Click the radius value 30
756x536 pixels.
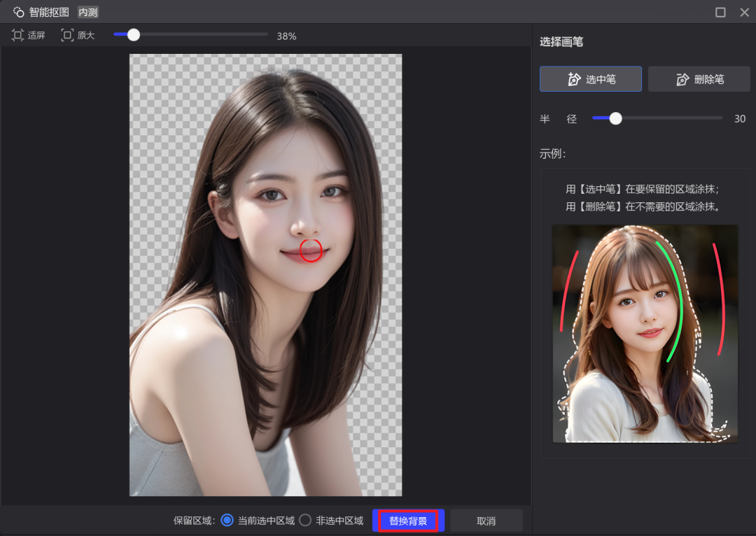point(740,119)
